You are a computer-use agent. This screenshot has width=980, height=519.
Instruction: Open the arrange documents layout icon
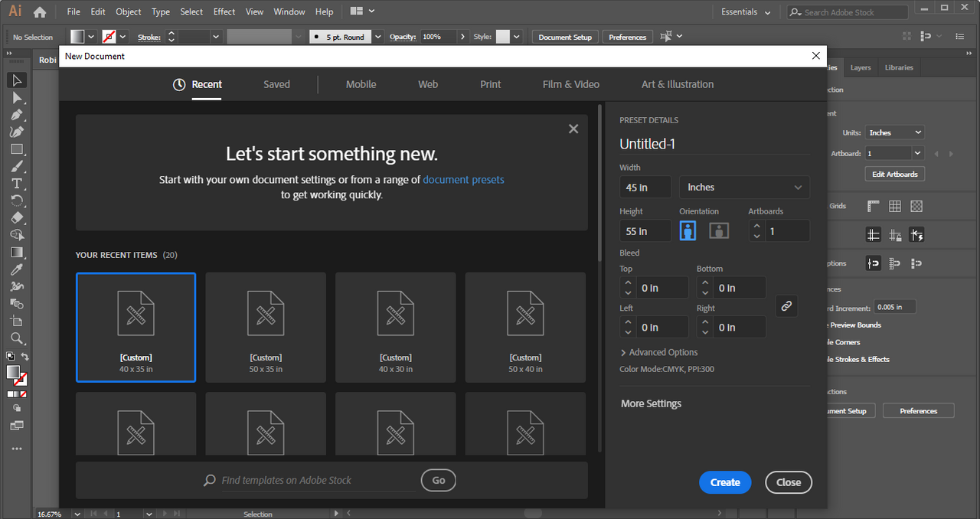point(362,11)
